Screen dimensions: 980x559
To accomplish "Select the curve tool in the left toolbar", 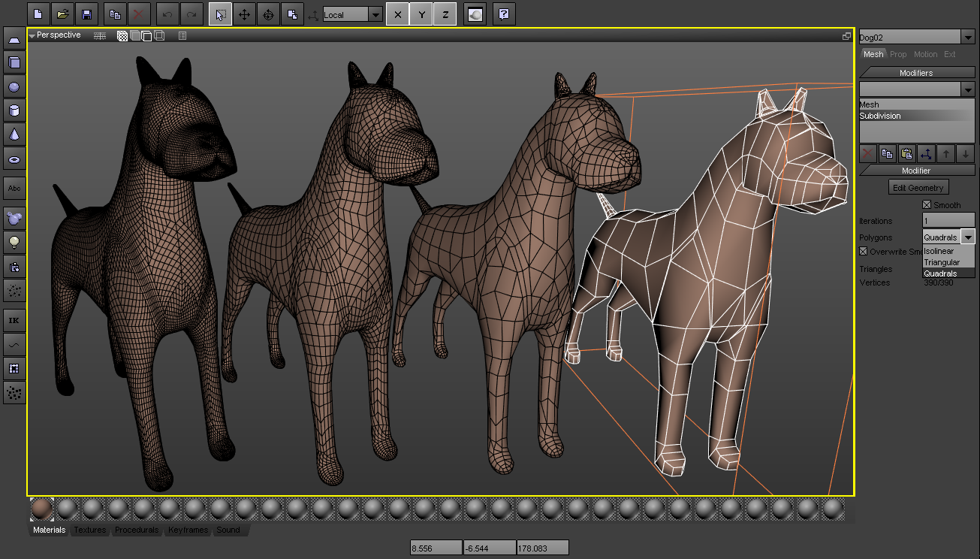I will click(14, 344).
